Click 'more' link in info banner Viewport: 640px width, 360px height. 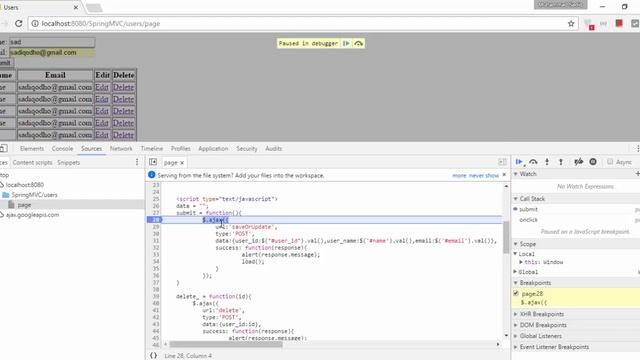point(459,176)
